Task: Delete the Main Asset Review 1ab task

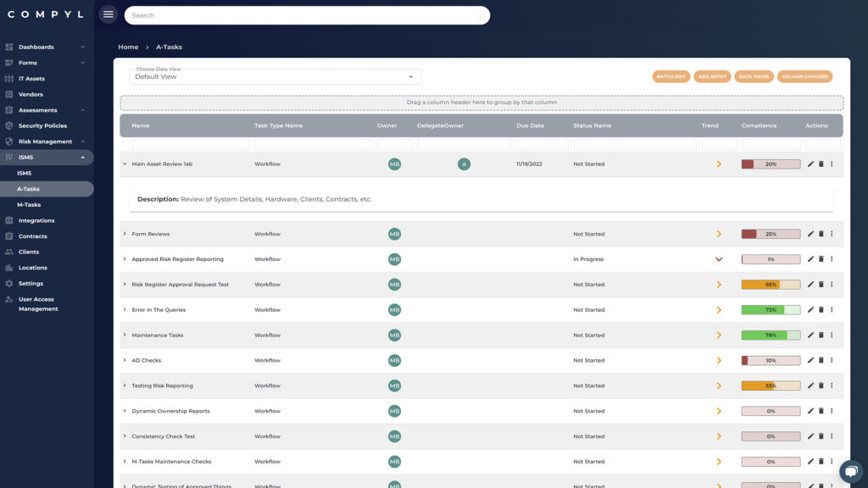Action: [x=821, y=164]
